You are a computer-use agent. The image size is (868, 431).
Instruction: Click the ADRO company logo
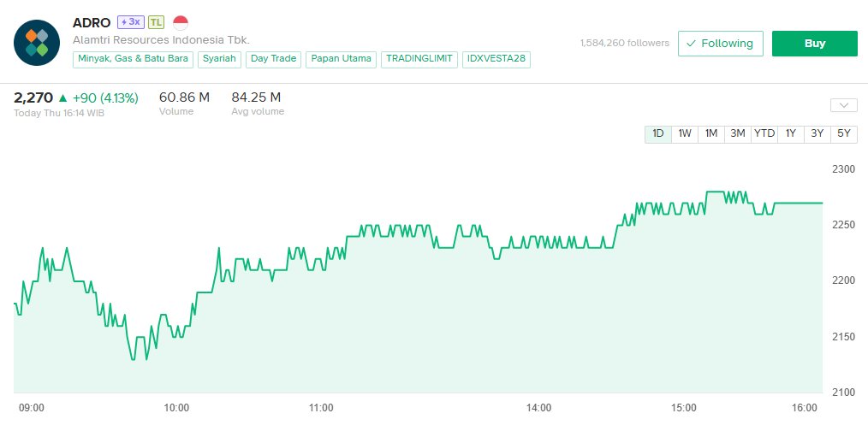pos(37,43)
